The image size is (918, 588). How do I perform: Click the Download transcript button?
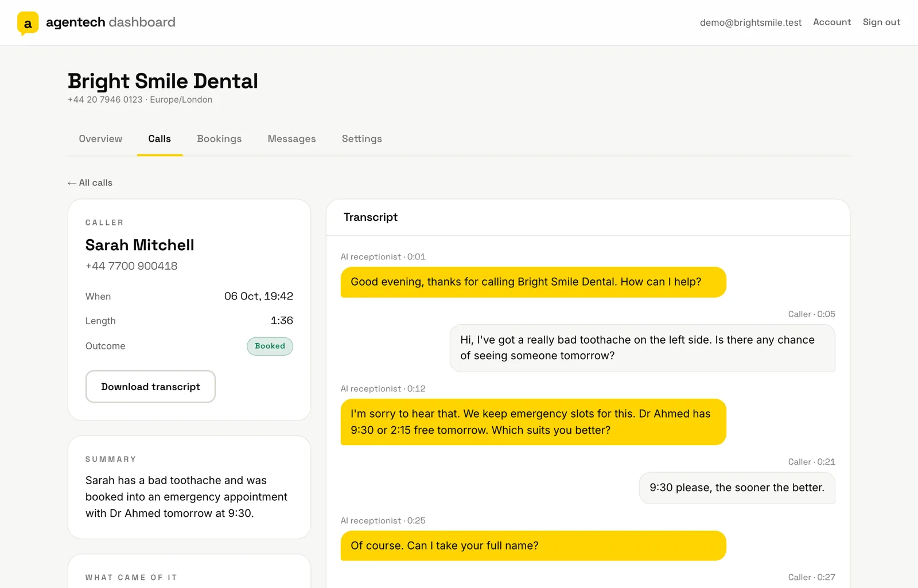(150, 387)
